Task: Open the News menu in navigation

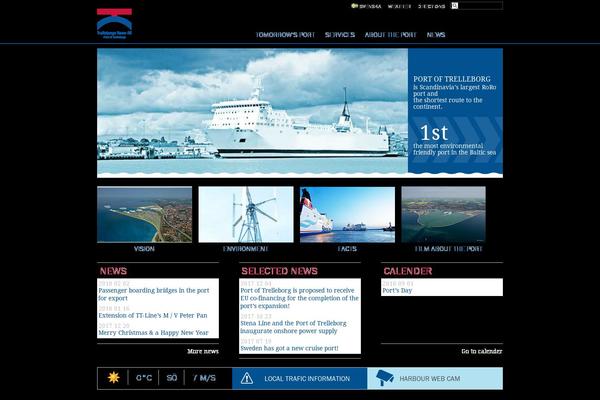Action: tap(436, 35)
